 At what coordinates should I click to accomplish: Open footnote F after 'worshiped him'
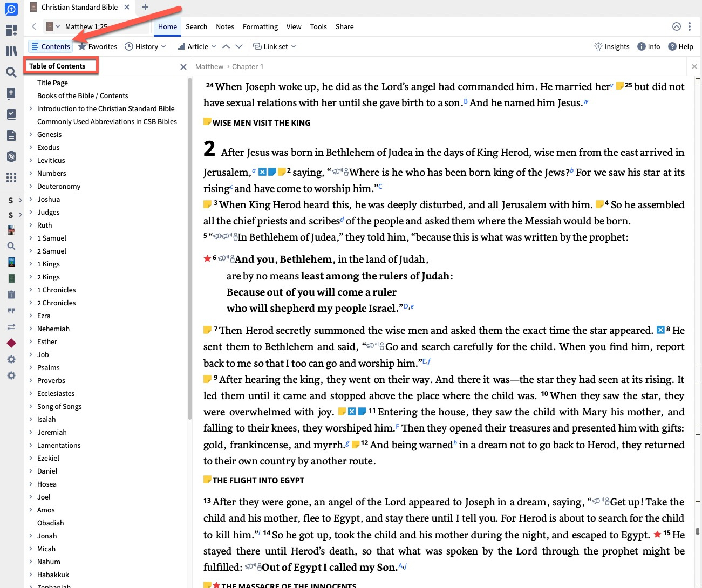pyautogui.click(x=398, y=427)
